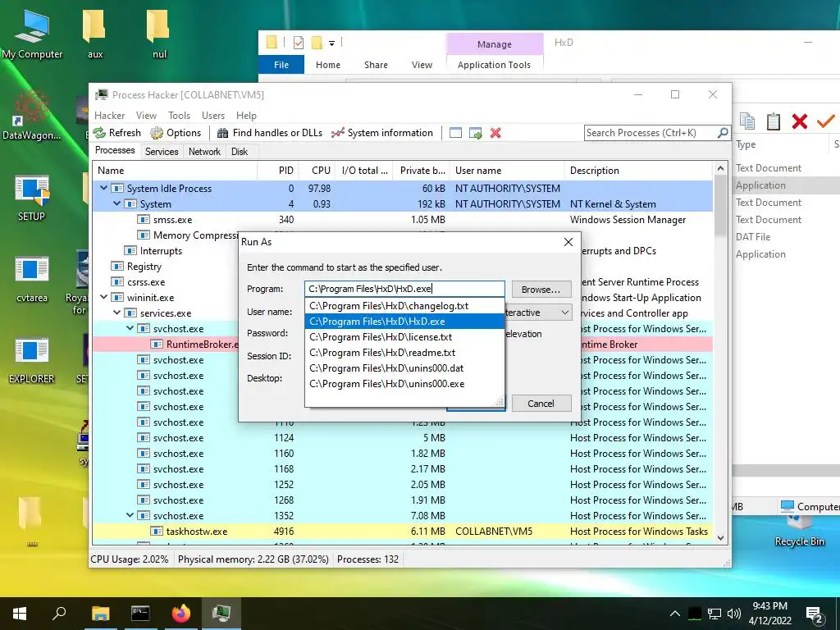Choose C:\Program Files\HxD\unins000.exe suggestion
840x630 pixels.
pos(404,384)
